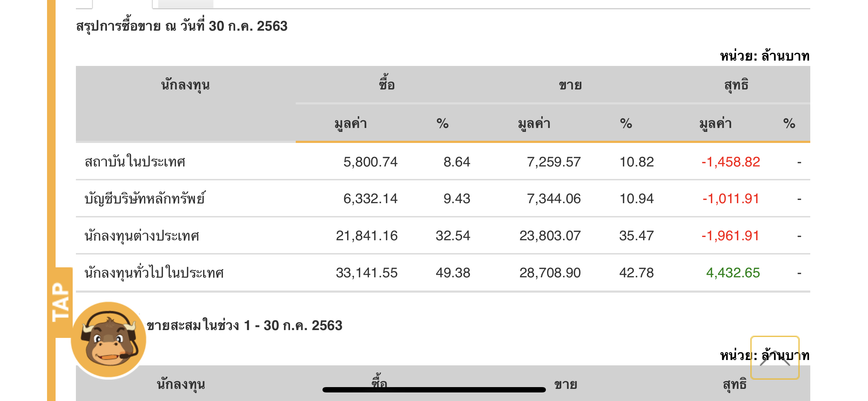This screenshot has height=401, width=868.
Task: Select the สถาบันในประเทศ row label
Action: [135, 162]
